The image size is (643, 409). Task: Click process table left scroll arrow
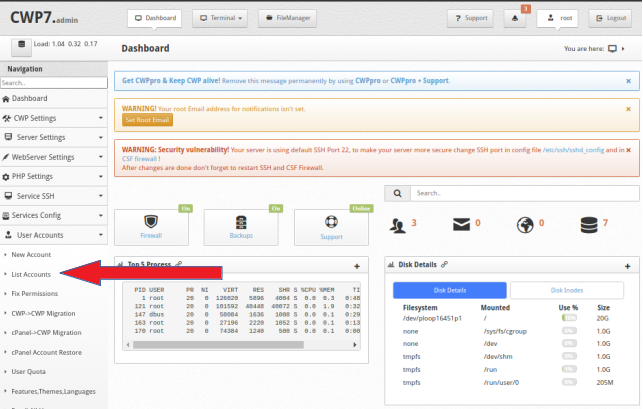coord(128,345)
